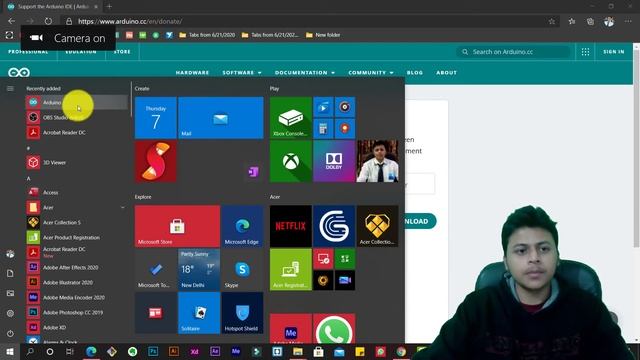The width and height of the screenshot is (640, 360).
Task: Open DOCUMENTATION dropdown menu
Action: coord(305,73)
